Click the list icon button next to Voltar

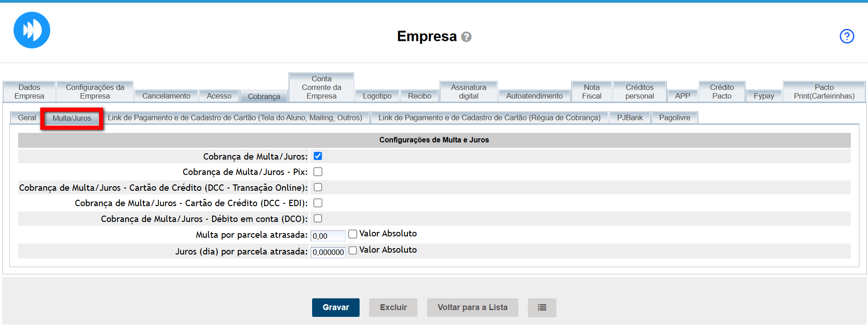pos(541,307)
